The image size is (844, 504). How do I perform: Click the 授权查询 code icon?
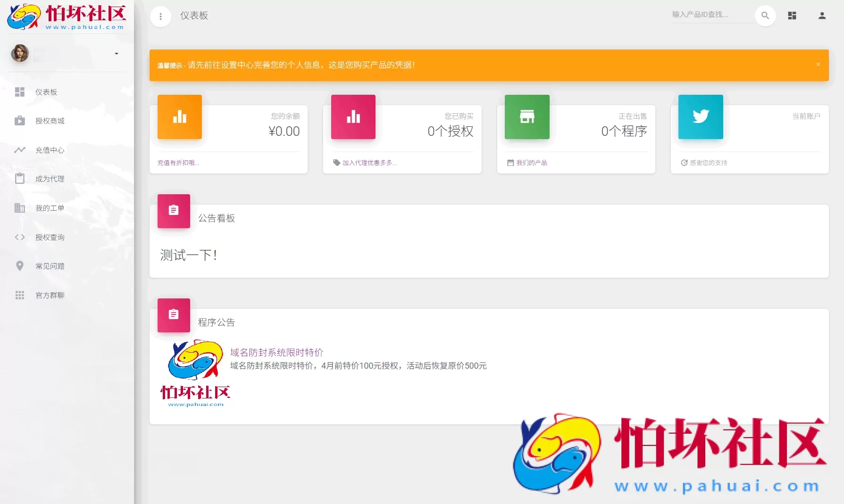[x=20, y=237]
